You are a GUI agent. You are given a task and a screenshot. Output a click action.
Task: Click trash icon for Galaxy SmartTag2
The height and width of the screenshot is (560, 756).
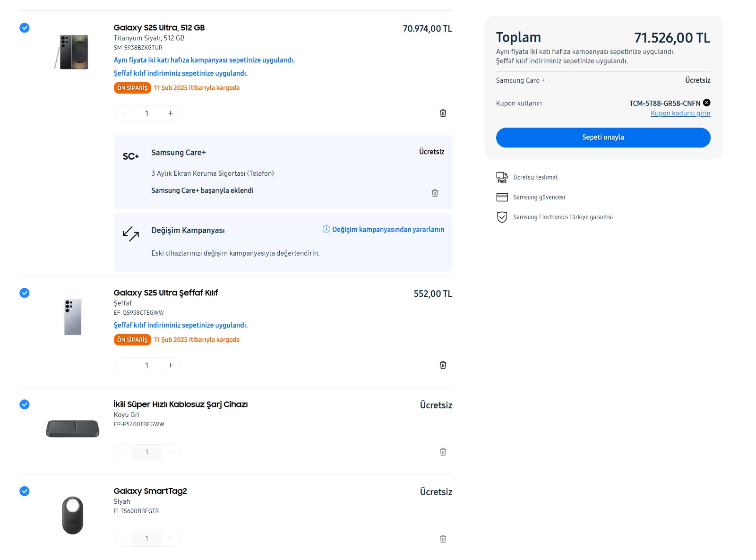[443, 539]
